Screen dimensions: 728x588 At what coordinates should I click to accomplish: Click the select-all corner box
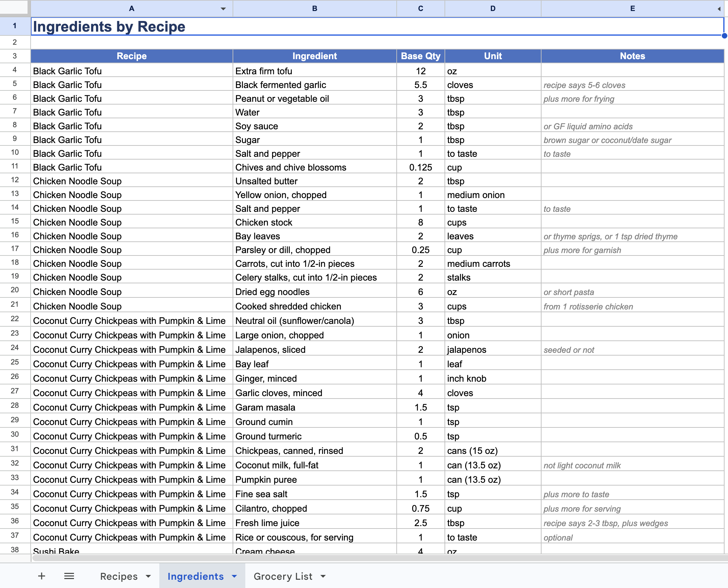[x=14, y=7]
